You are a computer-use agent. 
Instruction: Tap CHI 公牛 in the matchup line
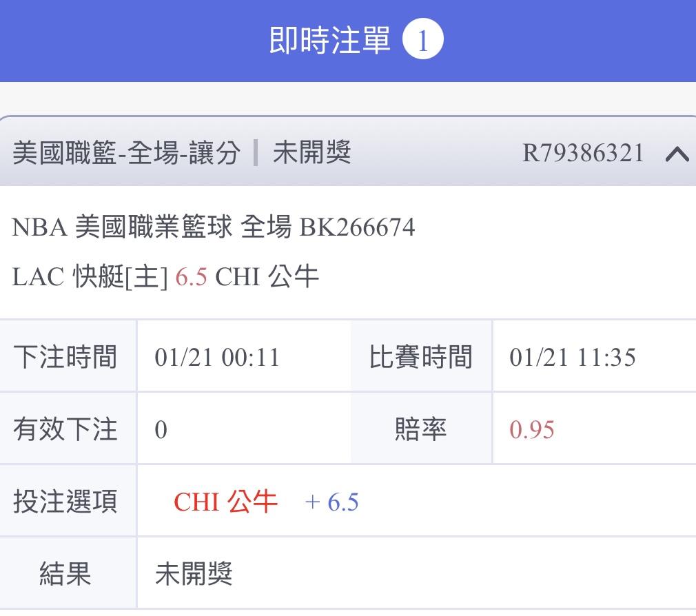click(267, 277)
